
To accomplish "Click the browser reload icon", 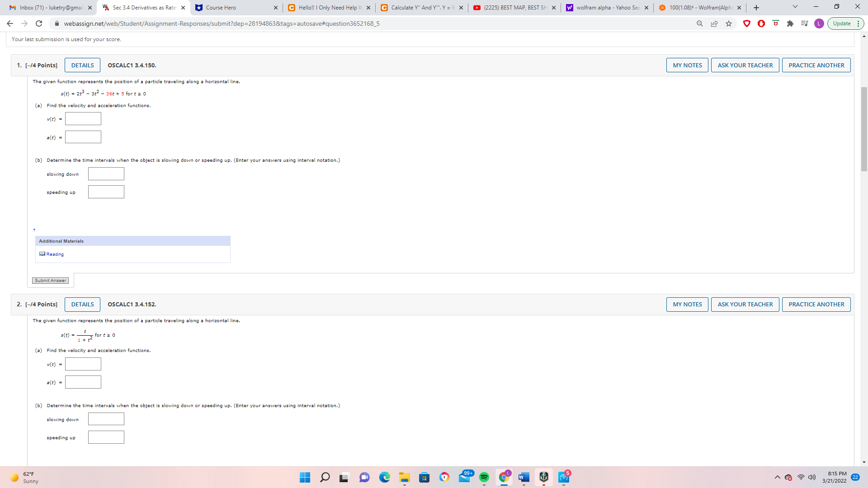I will point(39,23).
